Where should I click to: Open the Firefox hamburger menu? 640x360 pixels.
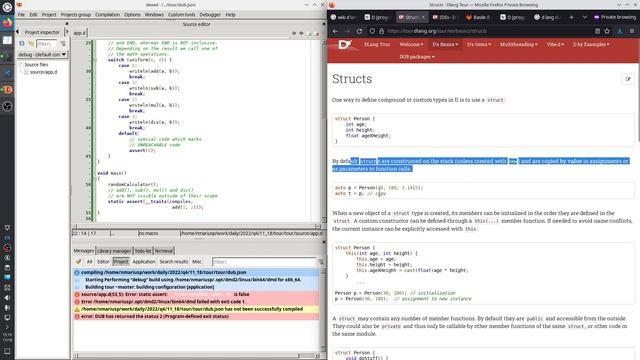pyautogui.click(x=632, y=31)
